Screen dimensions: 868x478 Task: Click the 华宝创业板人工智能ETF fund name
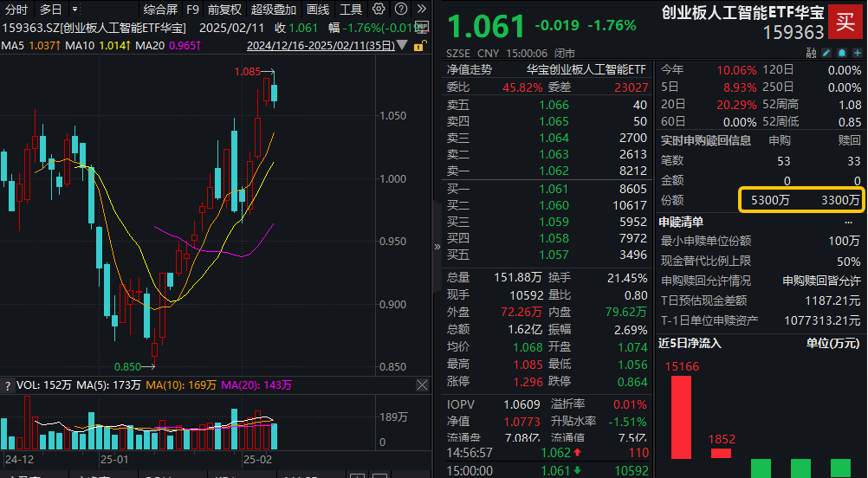coord(586,69)
